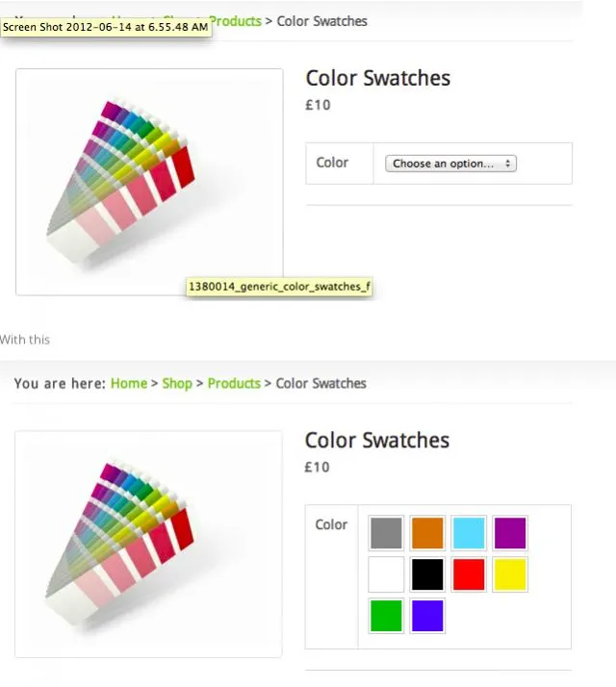Image resolution: width=616 pixels, height=687 pixels.
Task: Click the bottom product swatch fan image
Action: click(x=148, y=544)
